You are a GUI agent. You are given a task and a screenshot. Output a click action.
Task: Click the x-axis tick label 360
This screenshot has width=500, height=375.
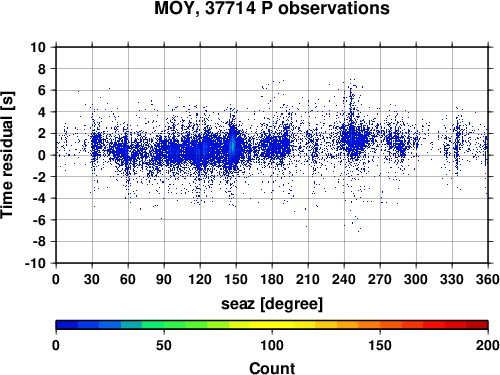(488, 279)
